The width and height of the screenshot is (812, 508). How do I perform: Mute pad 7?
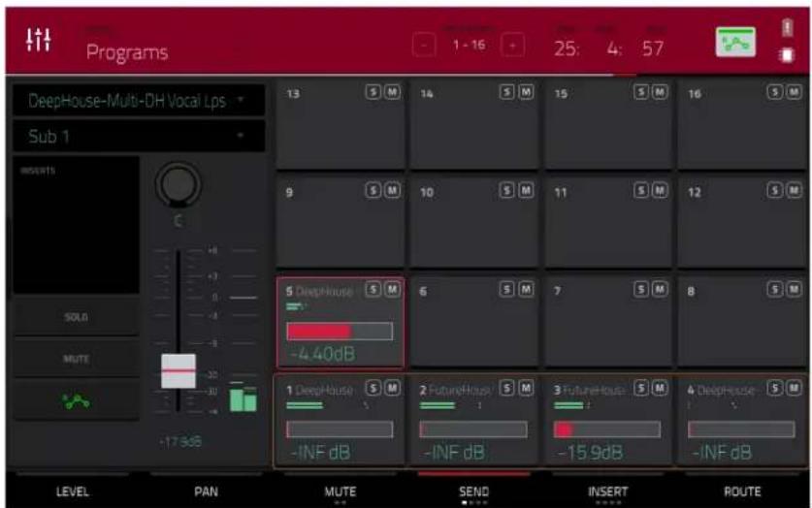coord(660,289)
